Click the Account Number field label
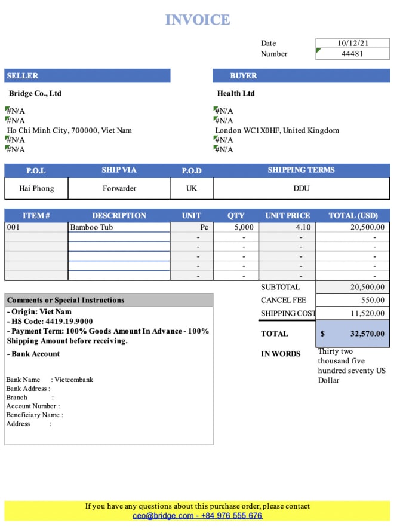 pos(33,406)
